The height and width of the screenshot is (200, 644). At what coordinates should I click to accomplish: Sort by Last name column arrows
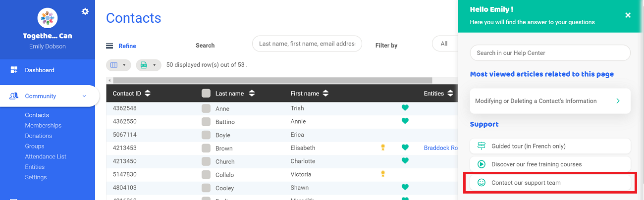click(252, 94)
